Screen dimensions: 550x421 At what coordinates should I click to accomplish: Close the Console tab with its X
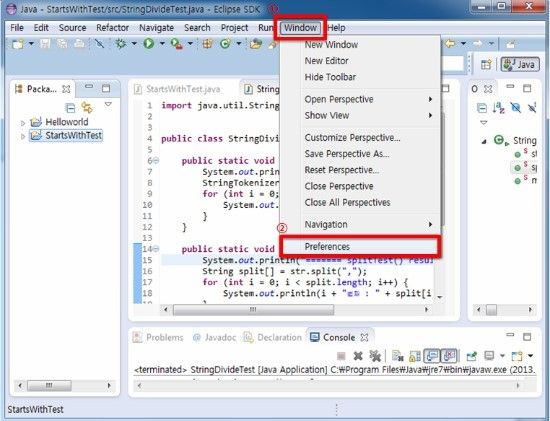tap(365, 338)
